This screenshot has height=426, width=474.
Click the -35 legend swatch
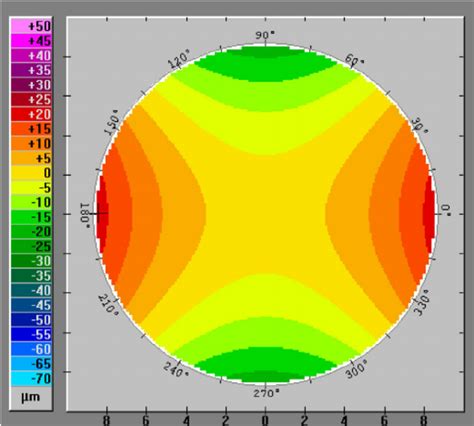(x=31, y=275)
